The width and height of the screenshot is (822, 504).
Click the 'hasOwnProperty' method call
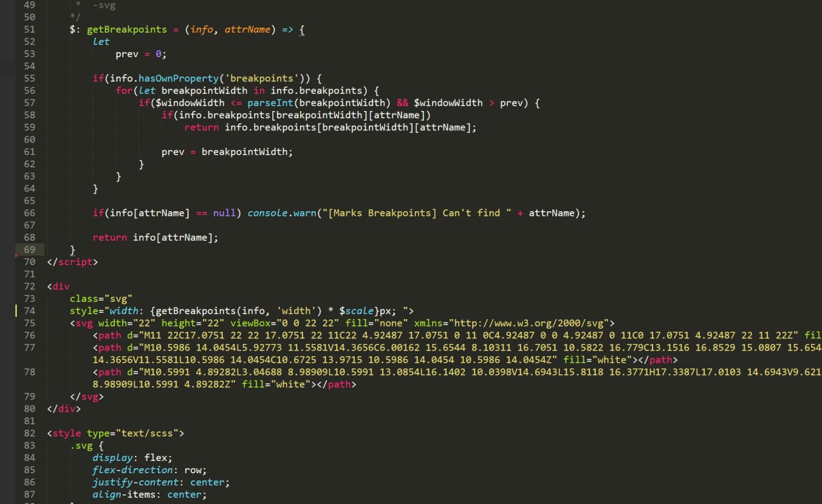click(179, 78)
